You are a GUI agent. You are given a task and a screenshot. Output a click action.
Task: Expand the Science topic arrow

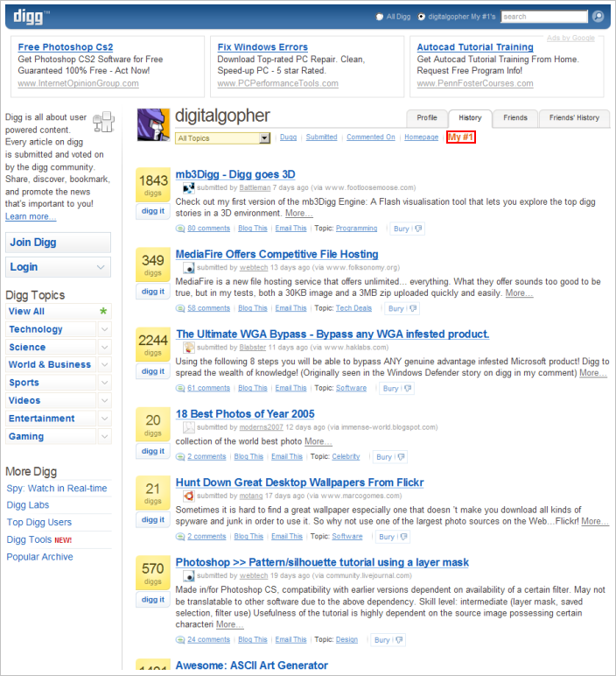tap(104, 347)
